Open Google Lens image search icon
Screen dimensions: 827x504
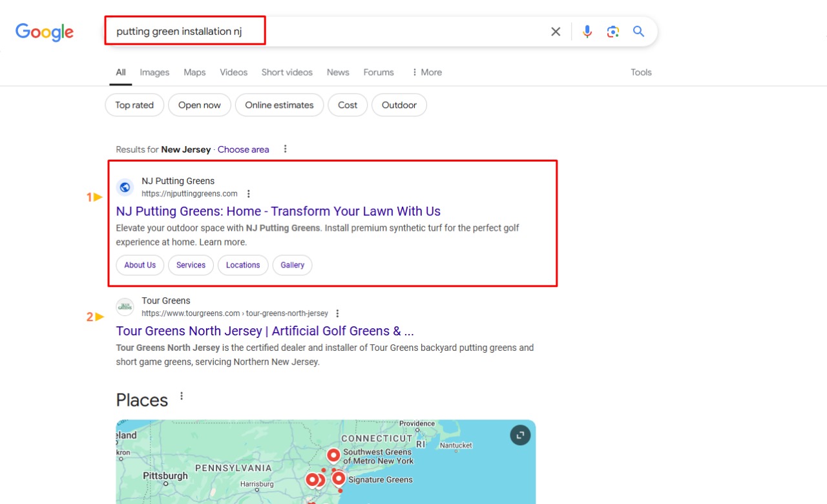[x=613, y=32]
